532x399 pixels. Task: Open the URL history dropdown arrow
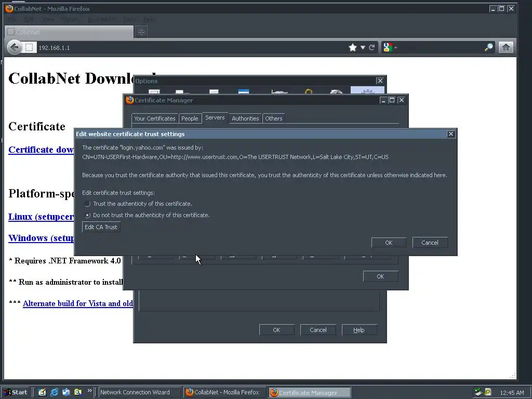pos(363,47)
